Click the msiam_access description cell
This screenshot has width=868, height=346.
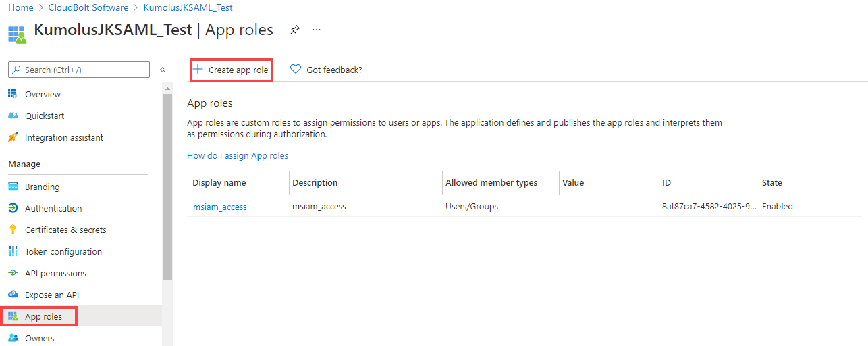[x=319, y=206]
